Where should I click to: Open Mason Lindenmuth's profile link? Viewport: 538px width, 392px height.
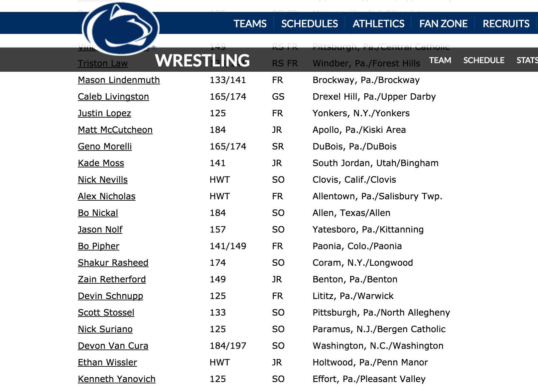119,80
